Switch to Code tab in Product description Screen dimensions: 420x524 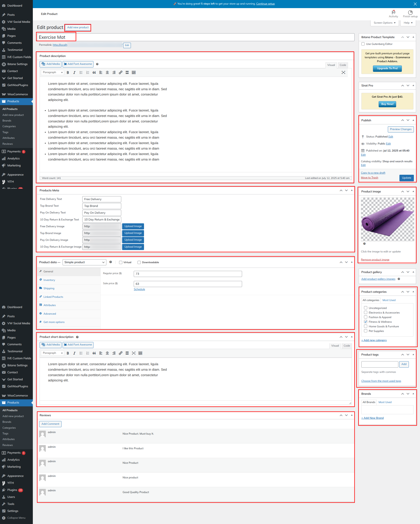343,65
